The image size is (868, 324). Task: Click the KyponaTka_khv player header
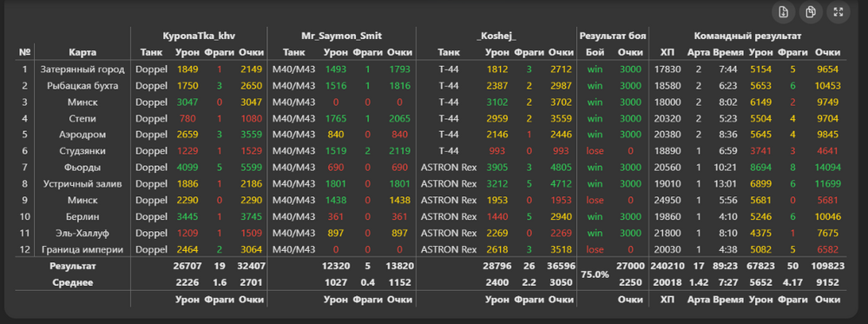pyautogui.click(x=199, y=36)
